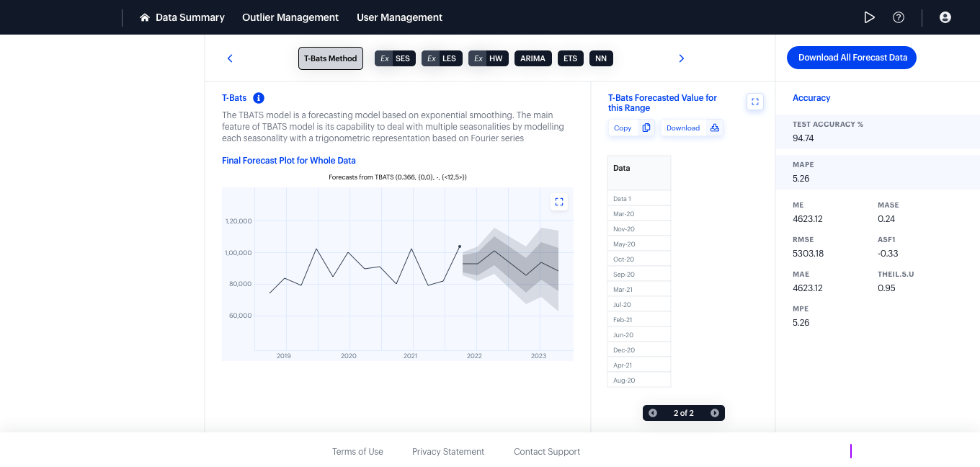Switch to the ARIMA method tab
Viewport: 980px width, 467px height.
[533, 58]
